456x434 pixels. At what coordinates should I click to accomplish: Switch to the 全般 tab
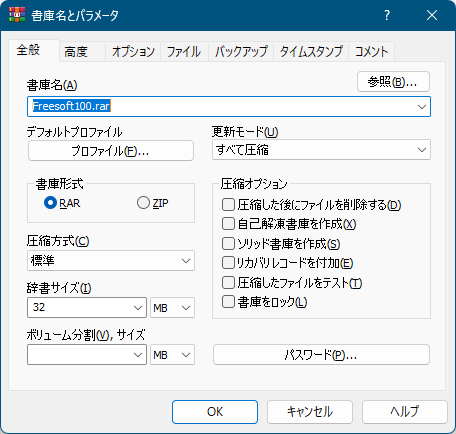(34, 50)
